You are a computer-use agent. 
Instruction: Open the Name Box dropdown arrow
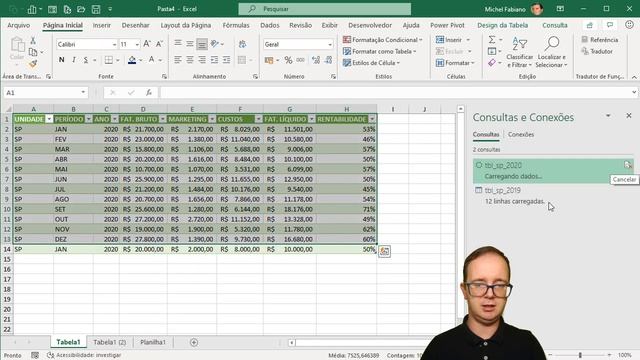point(83,92)
